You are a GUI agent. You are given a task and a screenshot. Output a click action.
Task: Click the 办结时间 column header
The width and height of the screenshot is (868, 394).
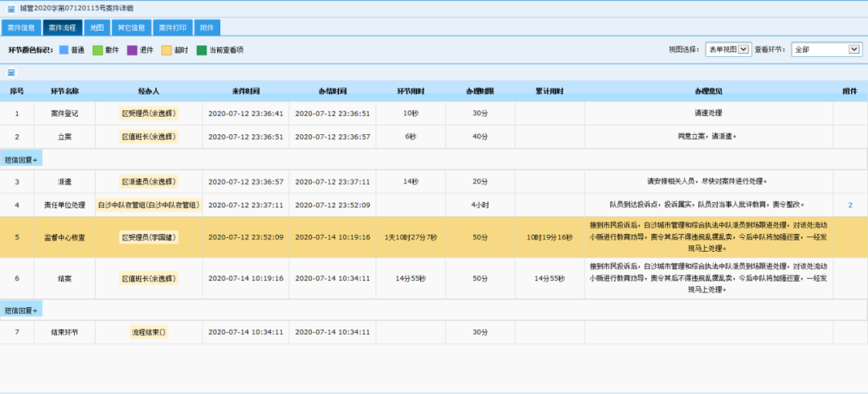(x=333, y=91)
